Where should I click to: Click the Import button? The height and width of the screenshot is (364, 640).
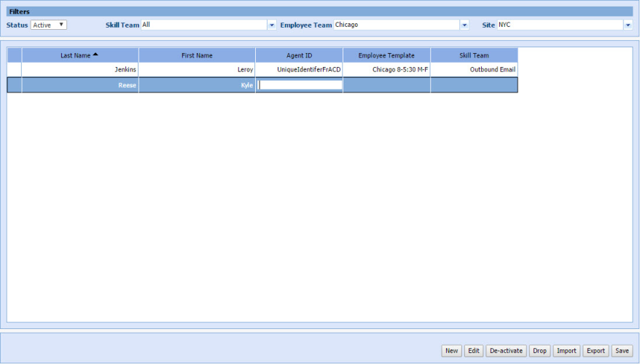(x=566, y=351)
